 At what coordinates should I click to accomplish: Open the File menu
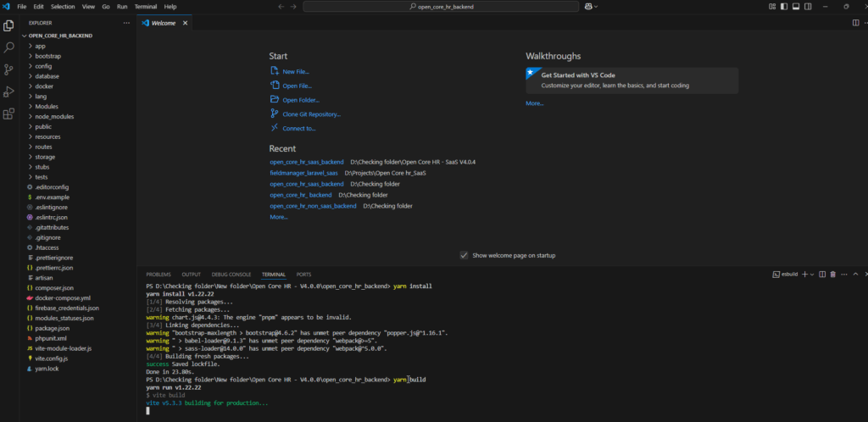coord(21,7)
